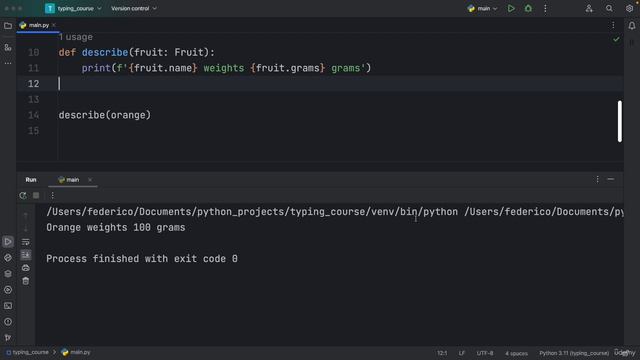The height and width of the screenshot is (360, 640).
Task: Open the Search Everywhere magnifier
Action: tap(609, 8)
